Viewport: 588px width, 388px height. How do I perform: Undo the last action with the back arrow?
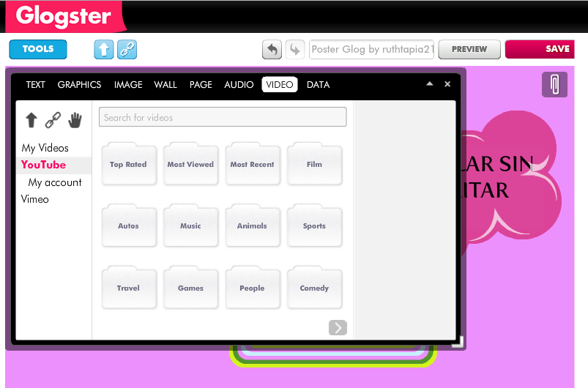point(272,50)
